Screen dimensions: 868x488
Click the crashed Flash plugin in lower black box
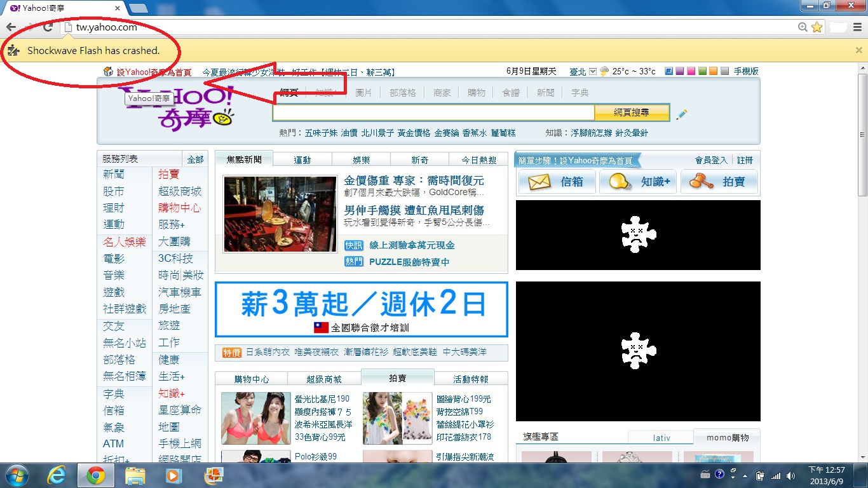tap(638, 350)
